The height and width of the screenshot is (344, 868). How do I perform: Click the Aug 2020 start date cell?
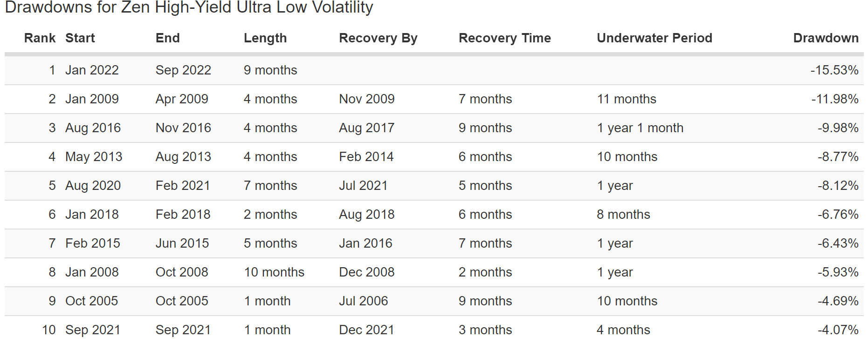[x=93, y=186]
